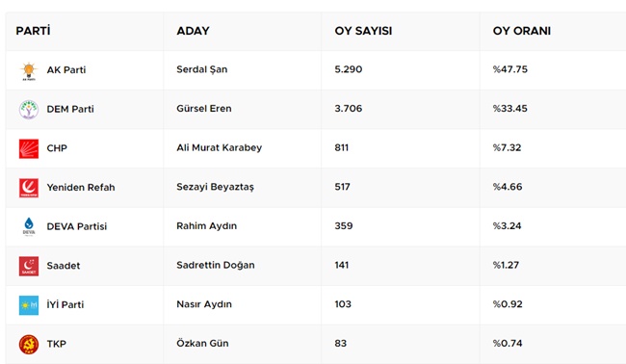
Task: Select candidate Ali Murat Karabey
Action: coord(220,147)
